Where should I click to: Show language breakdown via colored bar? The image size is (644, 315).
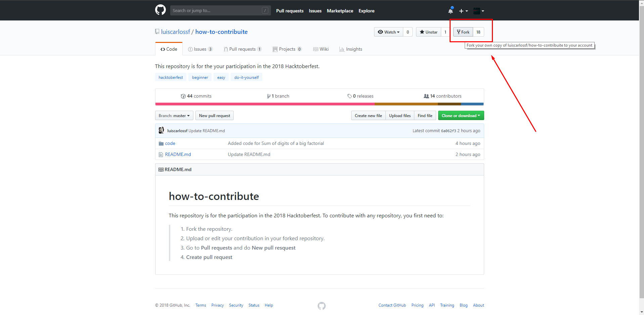(319, 104)
